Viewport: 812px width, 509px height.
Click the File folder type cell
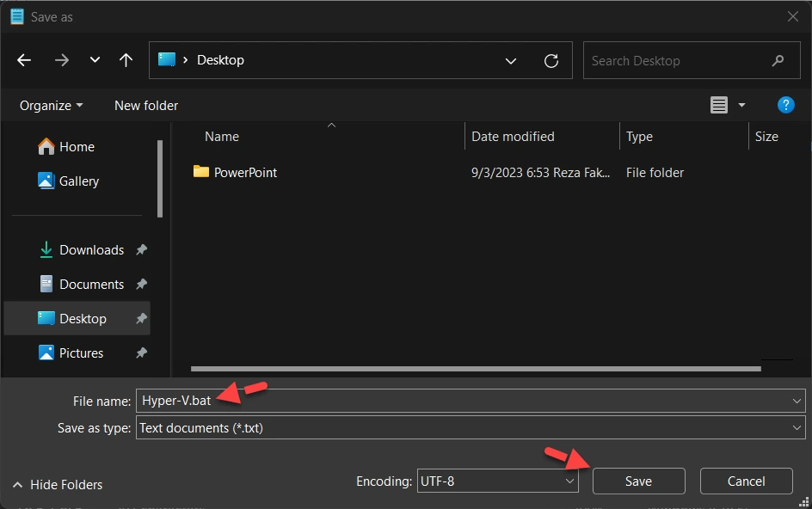pos(655,173)
